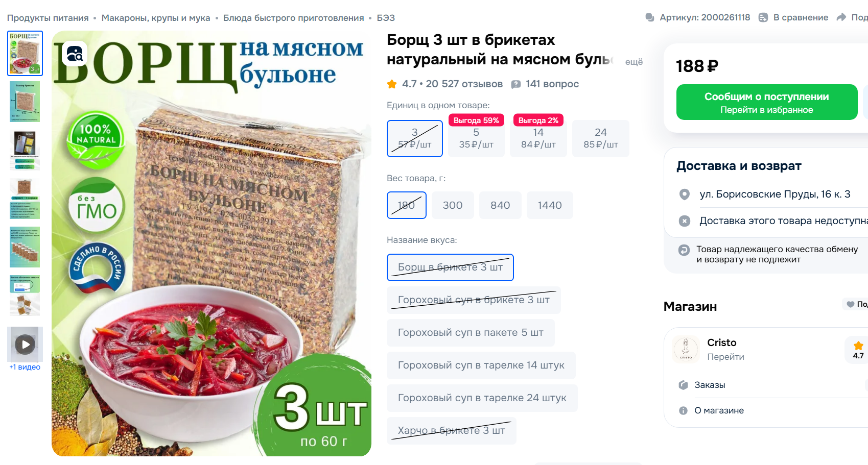Click the share arrow icon
Image resolution: width=868 pixels, height=465 pixels.
pos(841,17)
